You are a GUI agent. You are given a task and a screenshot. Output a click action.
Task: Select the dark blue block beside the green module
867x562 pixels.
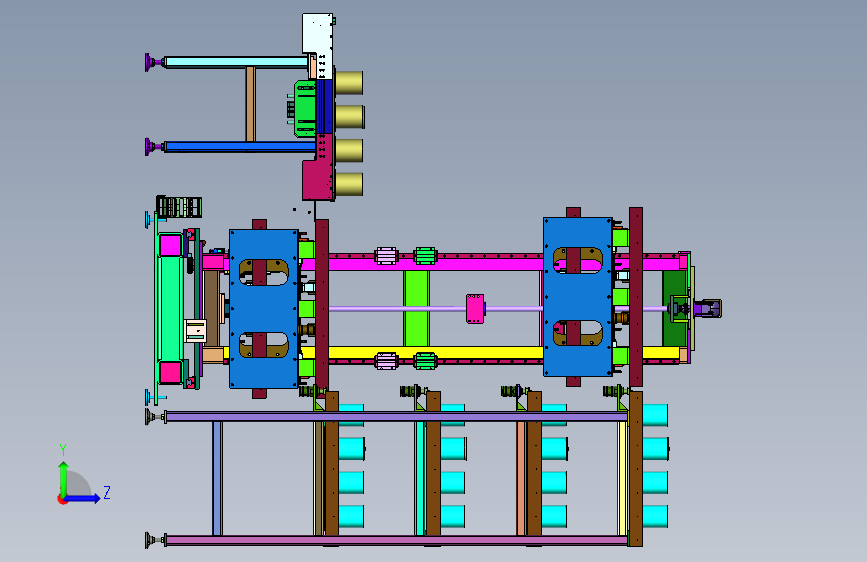325,107
